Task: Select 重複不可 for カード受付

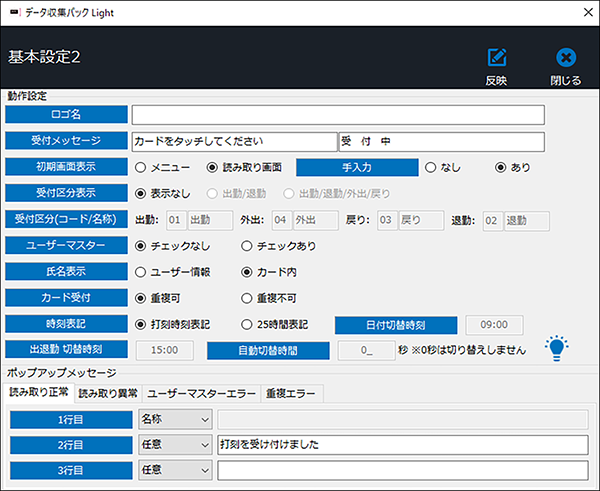Action: tap(247, 298)
